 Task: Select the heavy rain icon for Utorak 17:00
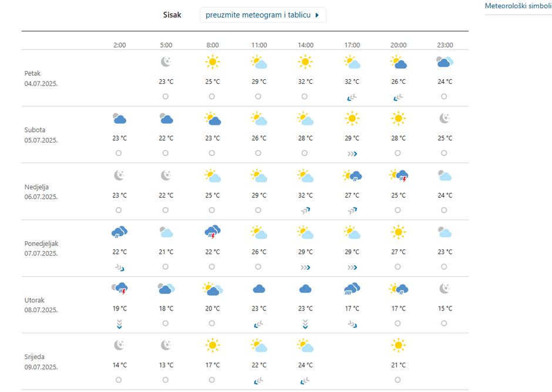[352, 288]
